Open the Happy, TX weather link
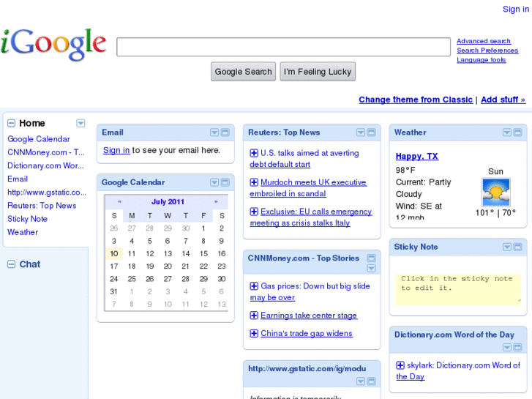Screen dimensions: 532x399 point(417,156)
